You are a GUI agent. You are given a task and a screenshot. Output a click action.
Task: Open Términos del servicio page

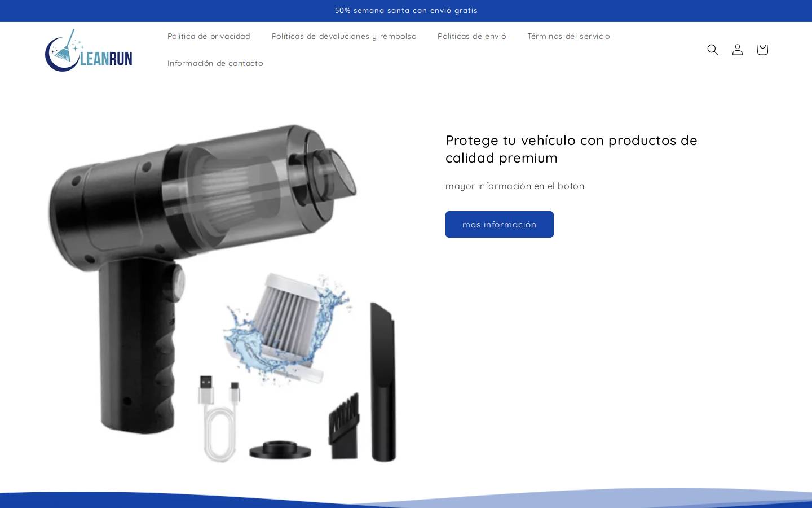click(568, 36)
